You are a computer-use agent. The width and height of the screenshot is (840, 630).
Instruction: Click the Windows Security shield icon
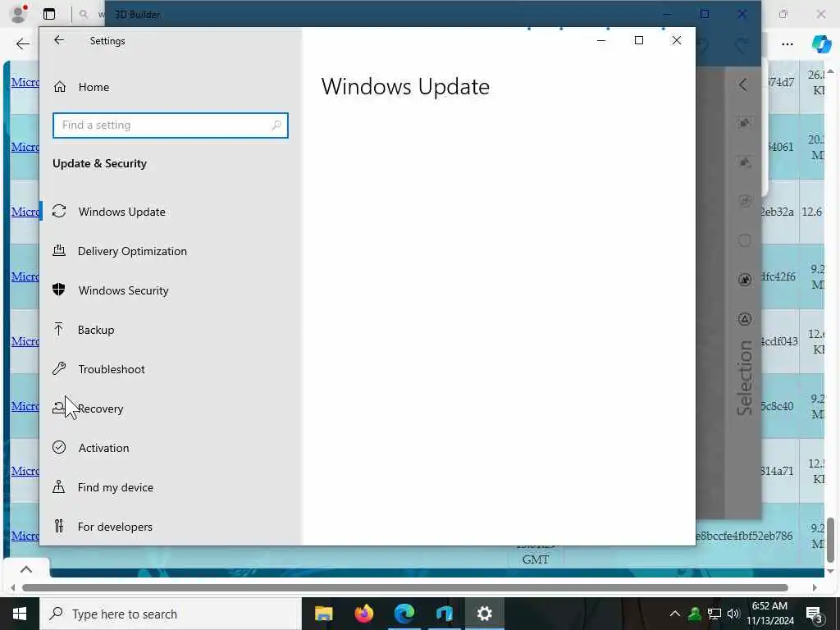[x=59, y=290]
